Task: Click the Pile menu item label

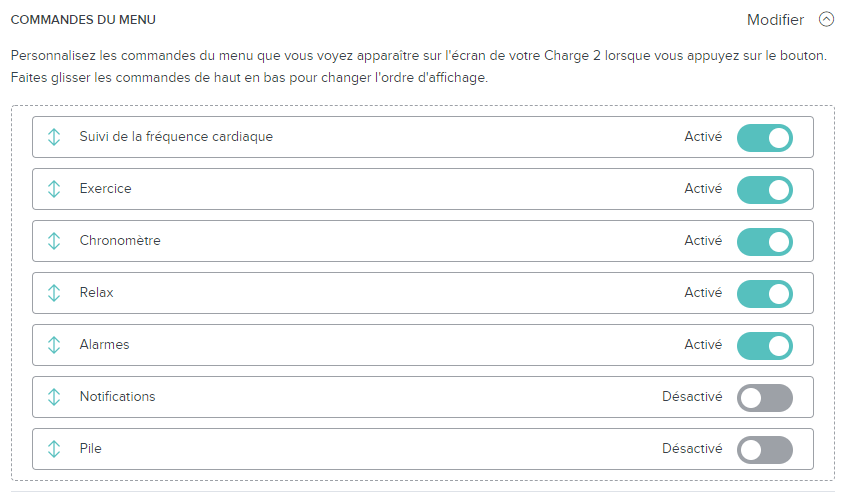Action: pos(90,449)
